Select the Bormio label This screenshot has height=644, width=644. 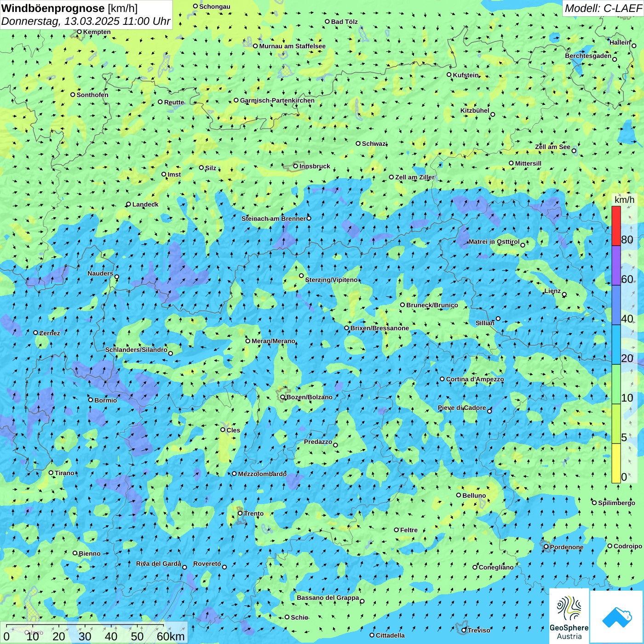point(105,400)
